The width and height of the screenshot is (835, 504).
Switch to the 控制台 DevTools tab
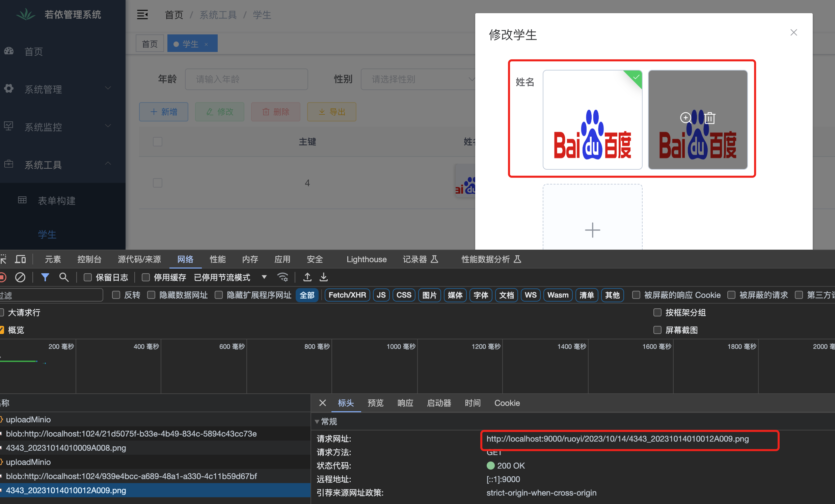(89, 259)
